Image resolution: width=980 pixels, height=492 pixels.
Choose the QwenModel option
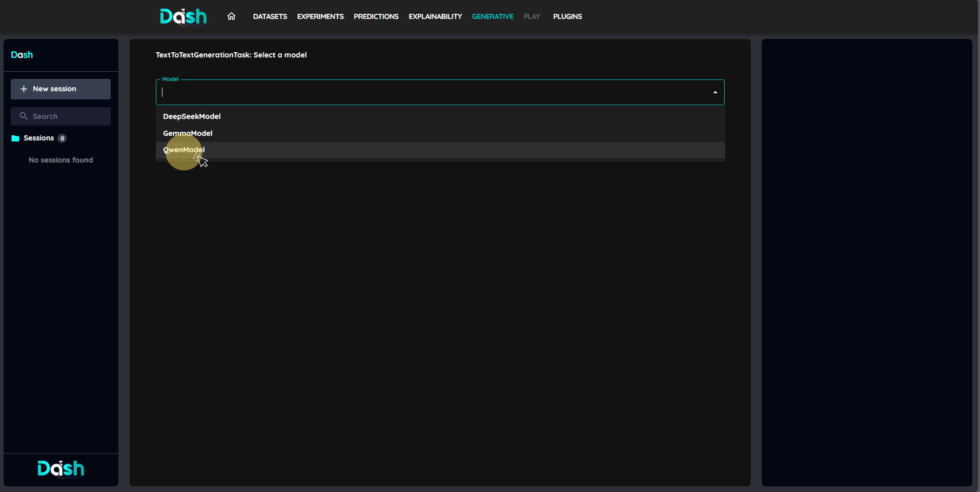tap(440, 150)
